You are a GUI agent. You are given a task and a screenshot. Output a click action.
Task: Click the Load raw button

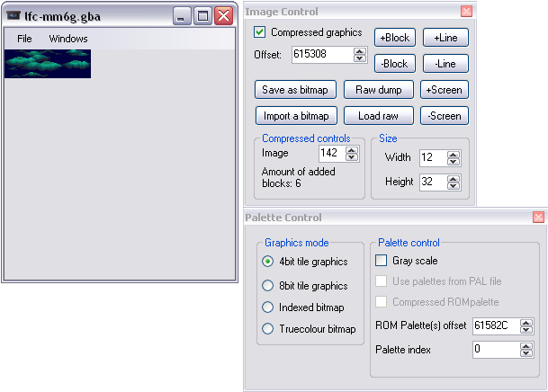[x=378, y=116]
